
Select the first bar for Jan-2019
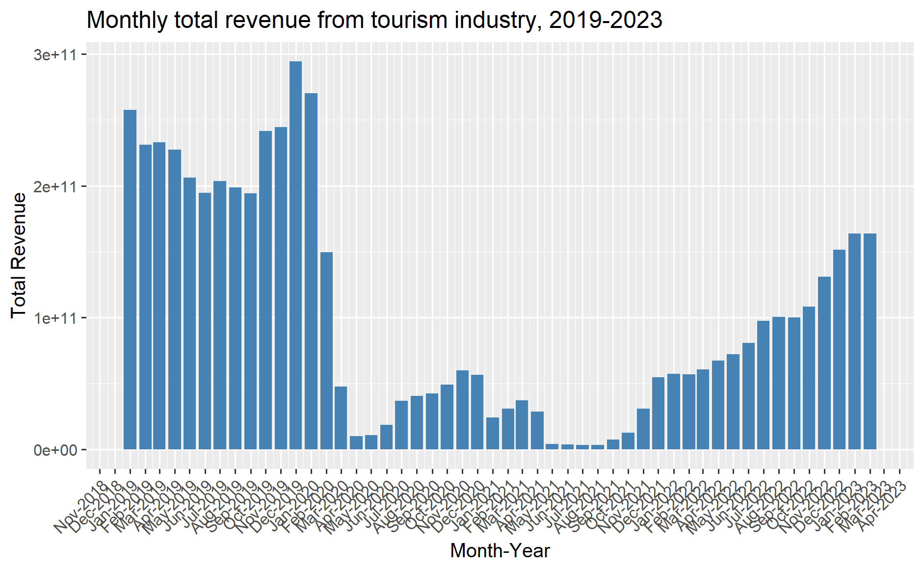[x=130, y=280]
